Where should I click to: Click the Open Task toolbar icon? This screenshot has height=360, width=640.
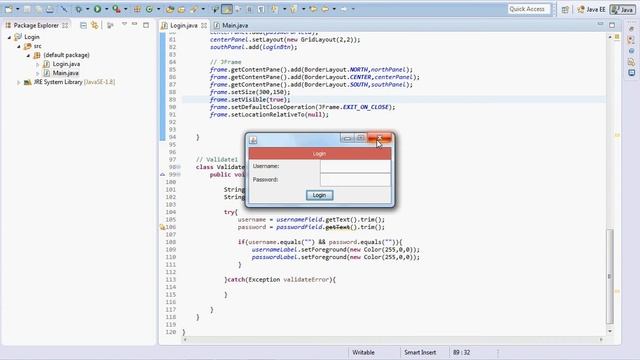coord(181,9)
